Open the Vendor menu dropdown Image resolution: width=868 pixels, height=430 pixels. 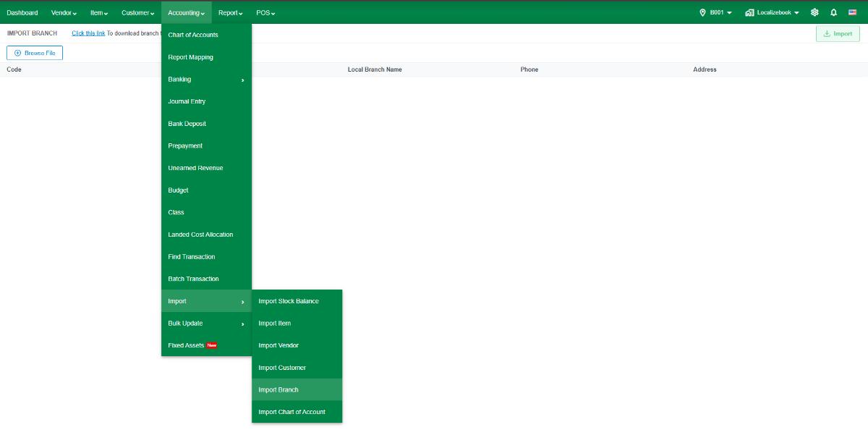[64, 12]
